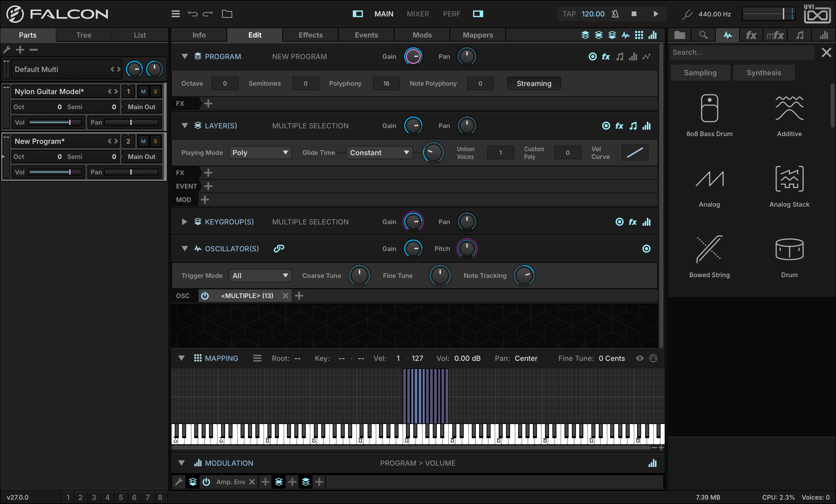Start transport playback

[x=656, y=14]
